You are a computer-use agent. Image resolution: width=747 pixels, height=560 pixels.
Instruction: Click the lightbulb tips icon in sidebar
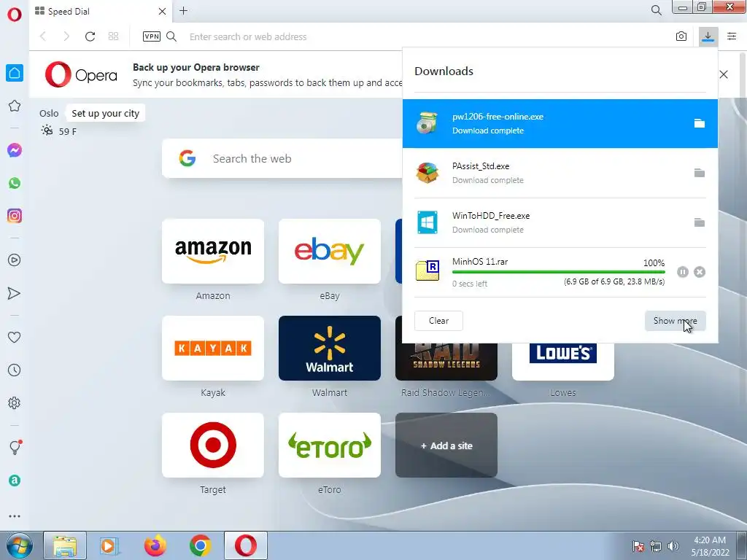click(x=15, y=447)
